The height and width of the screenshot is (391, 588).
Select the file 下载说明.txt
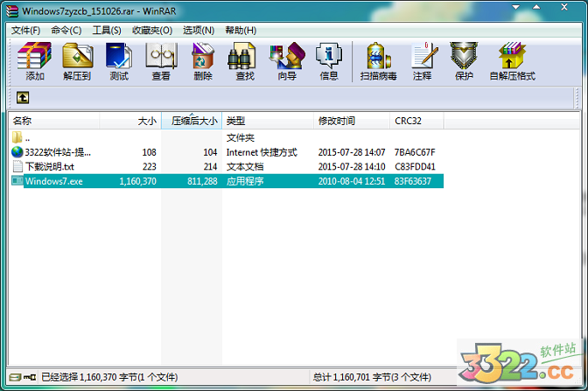click(50, 166)
